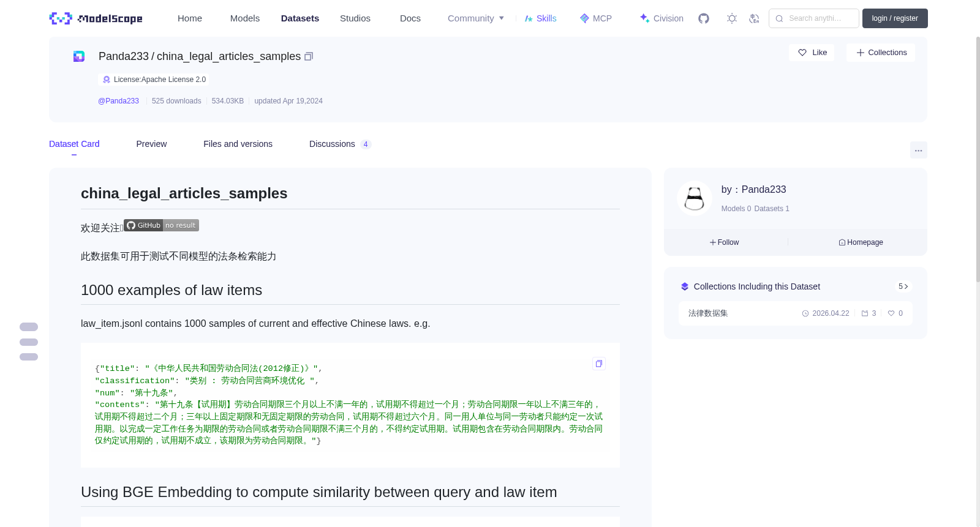
Task: Click the Models 0 stat text
Action: [736, 209]
